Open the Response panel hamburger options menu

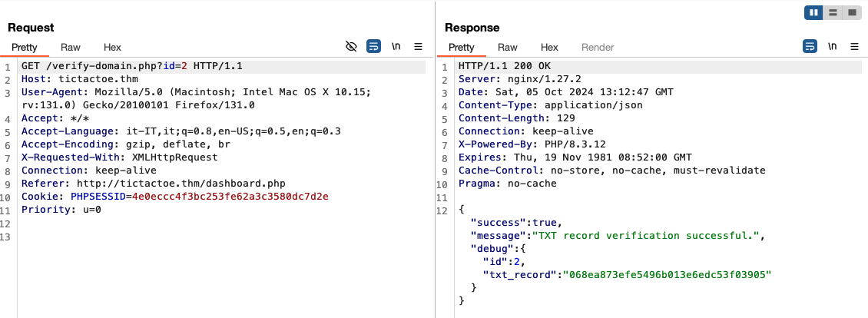(854, 47)
